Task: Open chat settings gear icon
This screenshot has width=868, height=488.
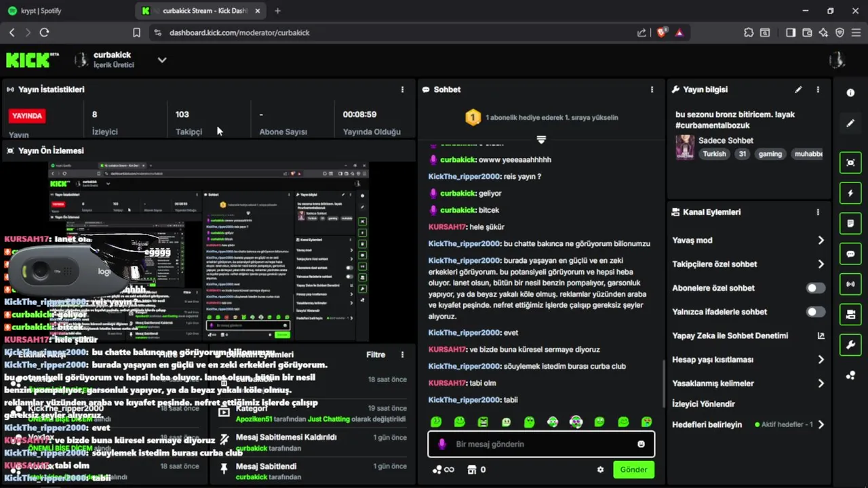Action: 600,470
